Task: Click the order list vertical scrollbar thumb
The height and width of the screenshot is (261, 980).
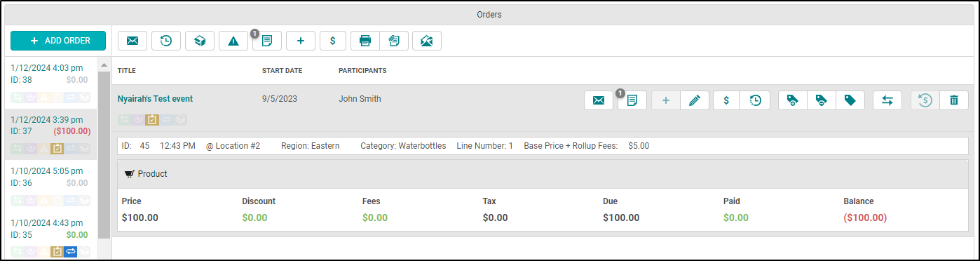Action: [104, 154]
